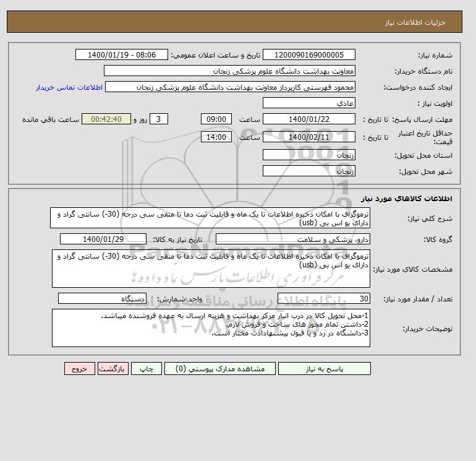This screenshot has height=461, width=476.
Task: Click response deadline time 09:00
Action: (x=216, y=119)
